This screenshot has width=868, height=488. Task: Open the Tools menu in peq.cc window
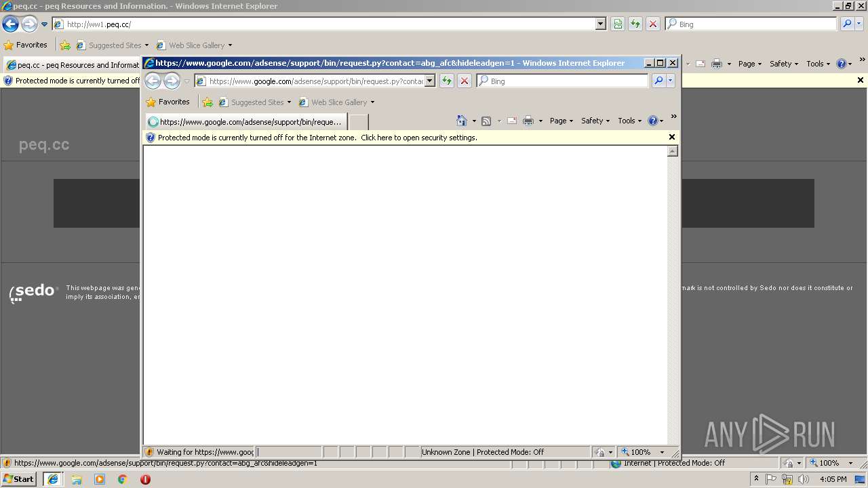(x=818, y=64)
